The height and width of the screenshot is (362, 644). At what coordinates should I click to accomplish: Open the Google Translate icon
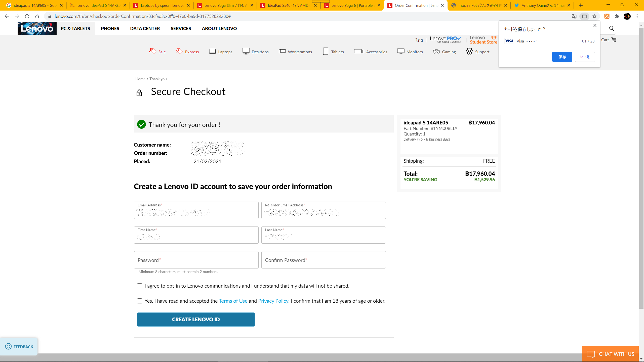click(574, 16)
